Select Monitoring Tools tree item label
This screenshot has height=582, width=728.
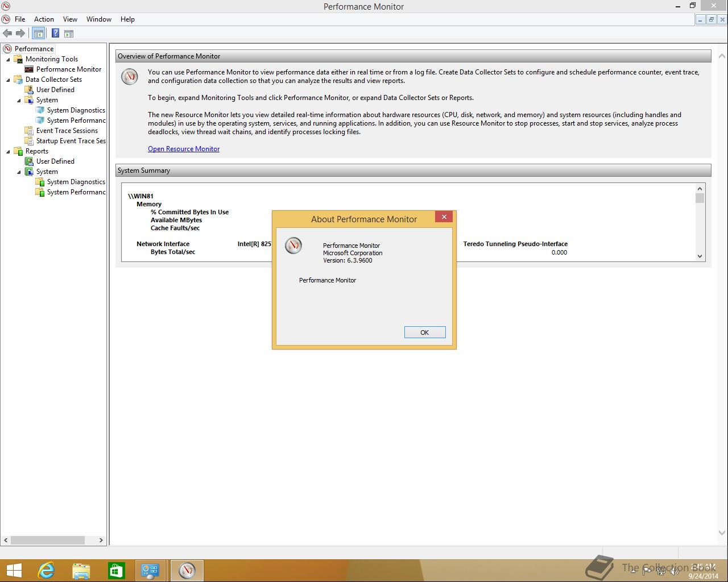(52, 59)
